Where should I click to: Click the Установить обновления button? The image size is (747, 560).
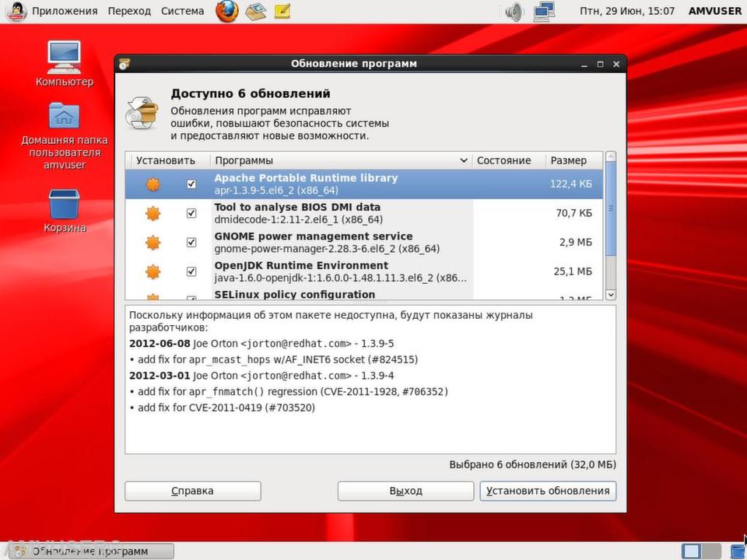click(548, 491)
